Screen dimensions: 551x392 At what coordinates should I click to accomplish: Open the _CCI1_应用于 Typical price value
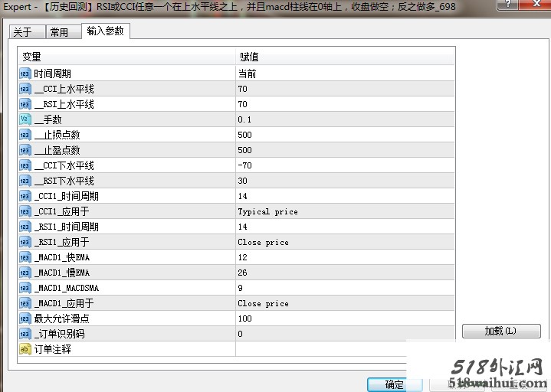pos(345,211)
